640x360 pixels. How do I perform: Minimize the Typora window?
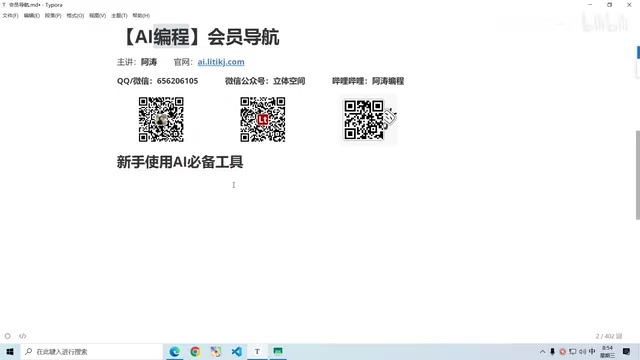point(590,4)
